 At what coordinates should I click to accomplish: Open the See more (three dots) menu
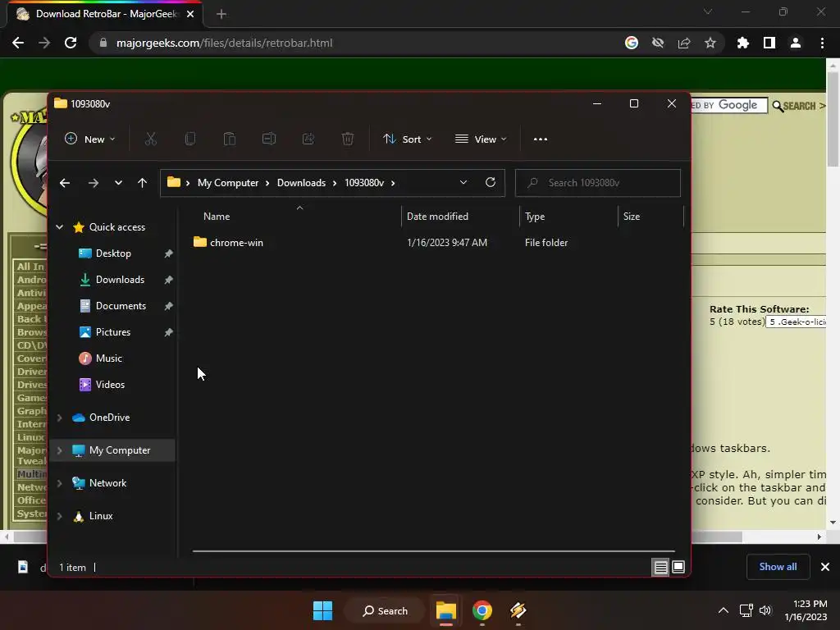tap(541, 139)
